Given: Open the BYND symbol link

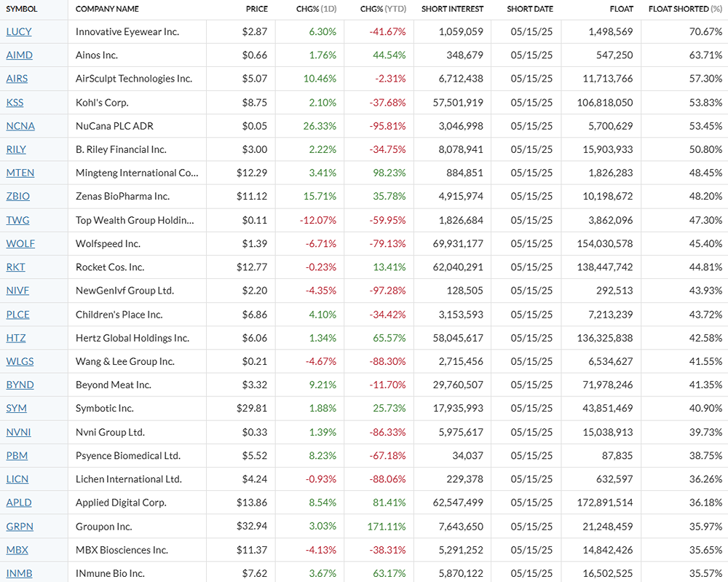Looking at the screenshot, I should (20, 385).
